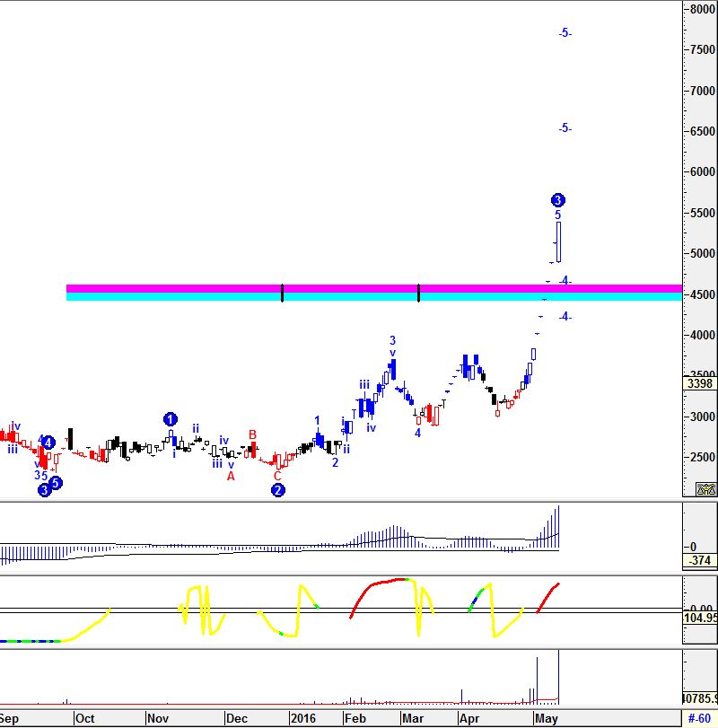Click the red C corrective wave label
Screen dimensions: 718x728
tap(277, 477)
